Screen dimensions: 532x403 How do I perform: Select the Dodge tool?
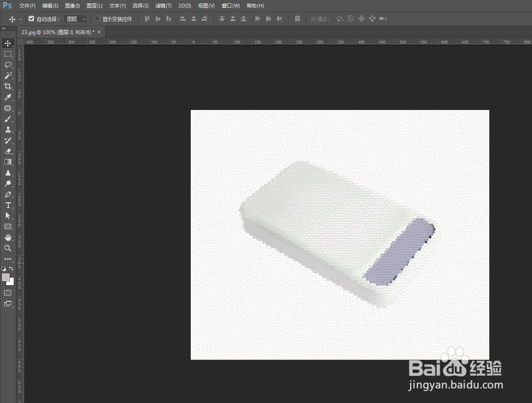click(x=8, y=183)
